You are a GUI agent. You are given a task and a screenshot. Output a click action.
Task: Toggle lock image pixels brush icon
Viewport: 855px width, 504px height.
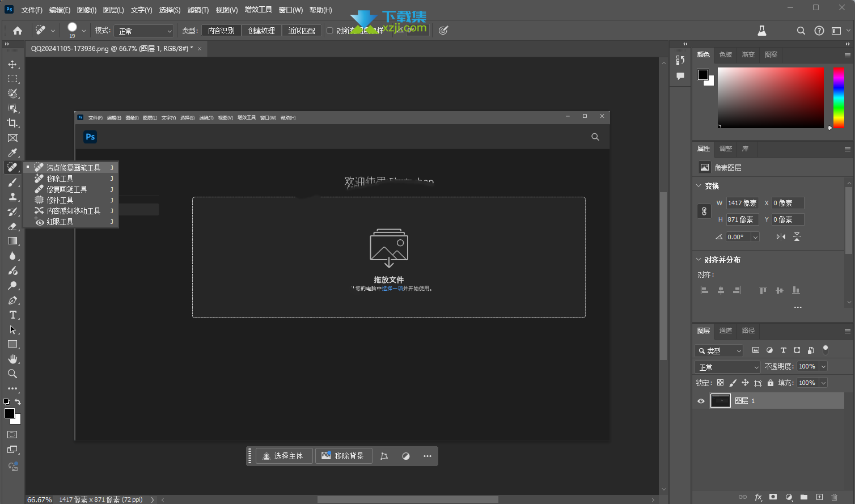(x=733, y=383)
